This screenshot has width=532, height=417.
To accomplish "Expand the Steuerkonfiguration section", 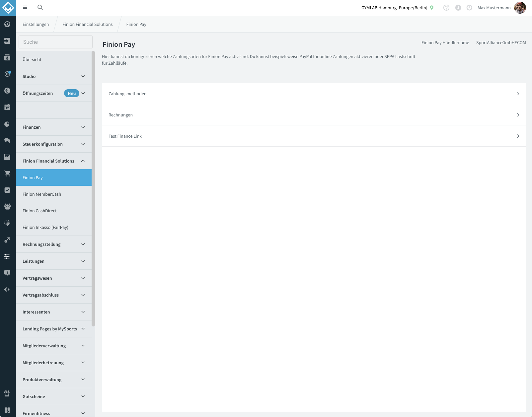I will [54, 144].
